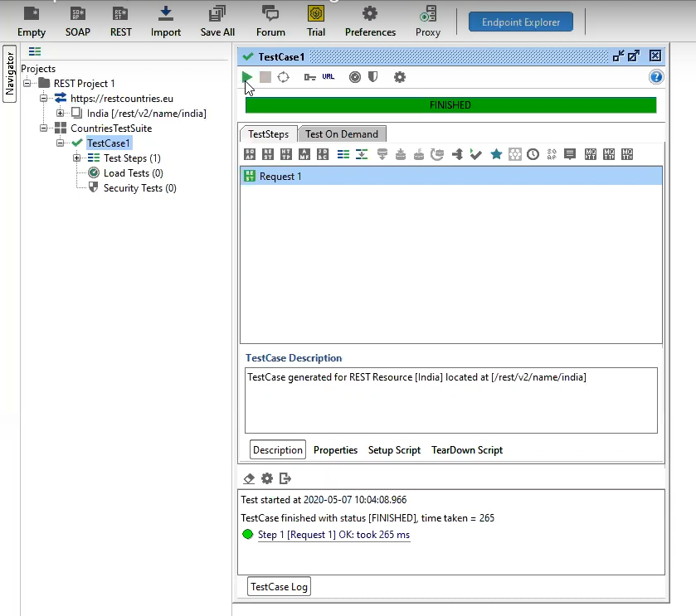Collapse the Navigator side panel
The image size is (696, 616).
[x=9, y=75]
